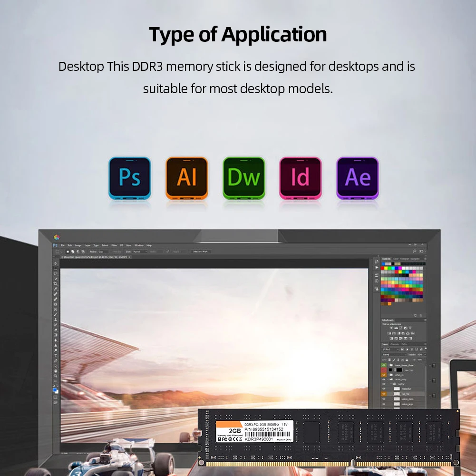Select the Lasso tool
Screen dimensions: 476x476
point(55,273)
